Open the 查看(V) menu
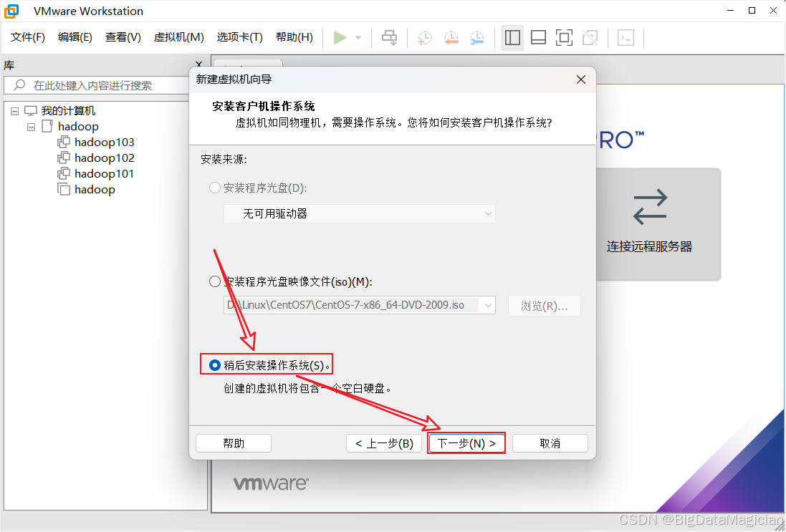The width and height of the screenshot is (786, 532). (123, 37)
